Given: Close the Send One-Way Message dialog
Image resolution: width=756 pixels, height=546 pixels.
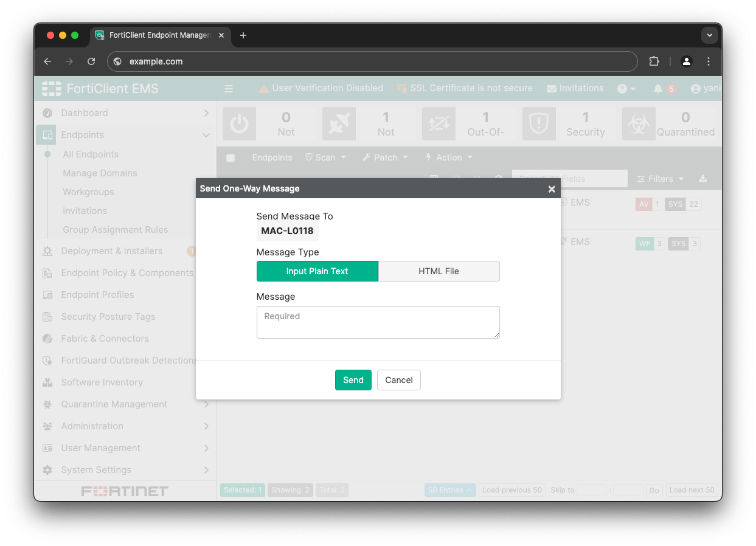Looking at the screenshot, I should point(551,189).
